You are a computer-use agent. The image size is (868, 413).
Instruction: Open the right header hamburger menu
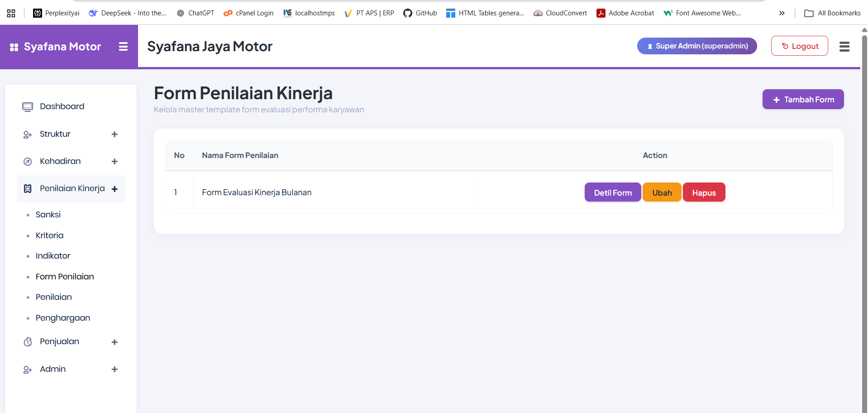(x=844, y=47)
